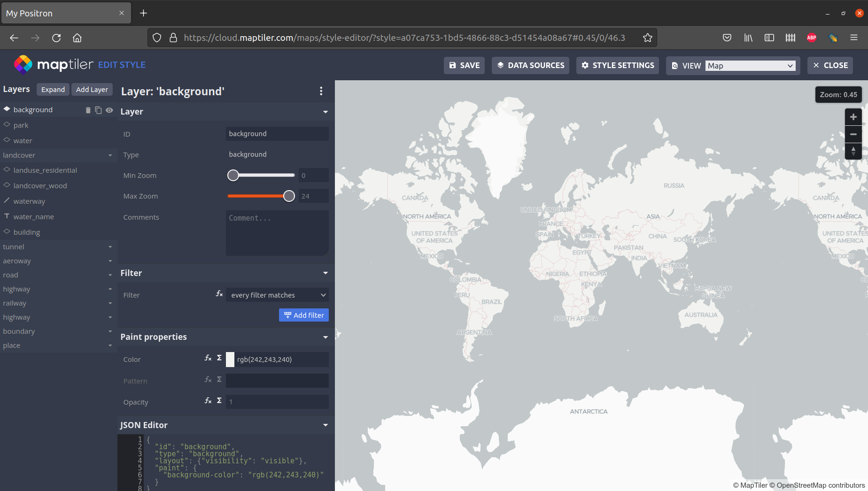
Task: Delete the background_wood layer with trash icon
Action: click(x=88, y=110)
